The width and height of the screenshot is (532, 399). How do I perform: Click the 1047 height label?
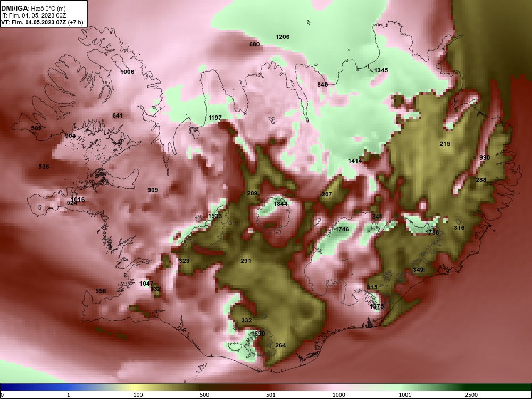[146, 284]
